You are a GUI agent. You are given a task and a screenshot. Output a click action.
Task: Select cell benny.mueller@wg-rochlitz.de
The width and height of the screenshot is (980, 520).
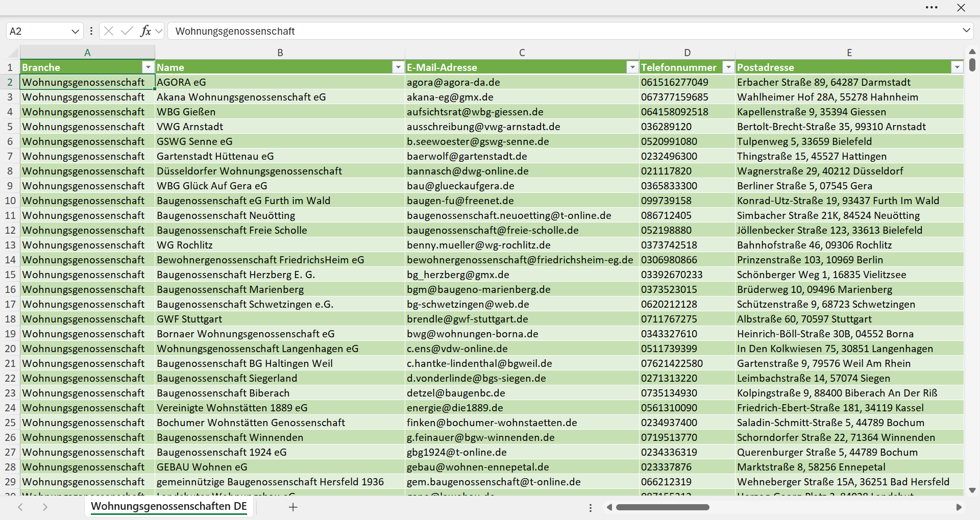522,245
